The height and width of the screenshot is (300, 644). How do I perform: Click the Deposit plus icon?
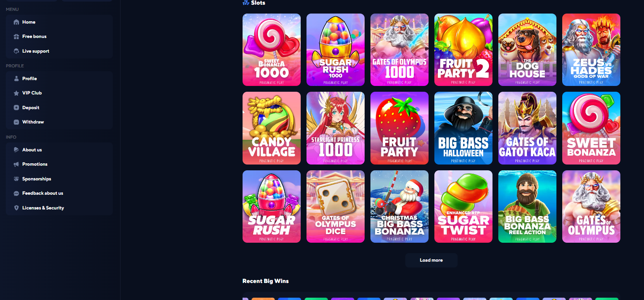pyautogui.click(x=16, y=108)
